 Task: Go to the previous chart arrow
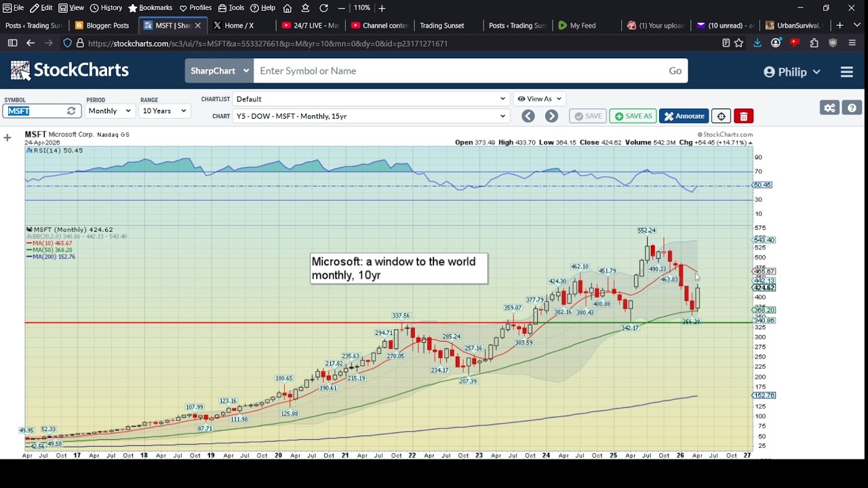click(528, 116)
